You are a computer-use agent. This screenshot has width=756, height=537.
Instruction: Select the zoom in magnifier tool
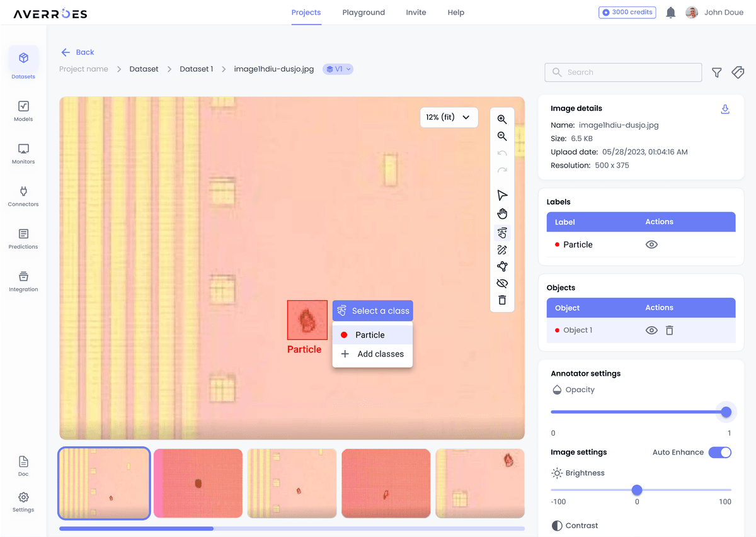click(x=502, y=119)
